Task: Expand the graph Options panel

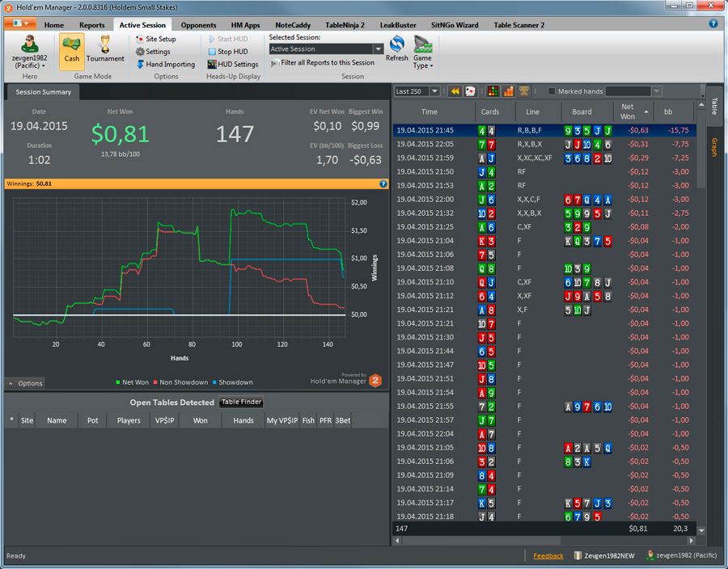Action: pyautogui.click(x=25, y=383)
